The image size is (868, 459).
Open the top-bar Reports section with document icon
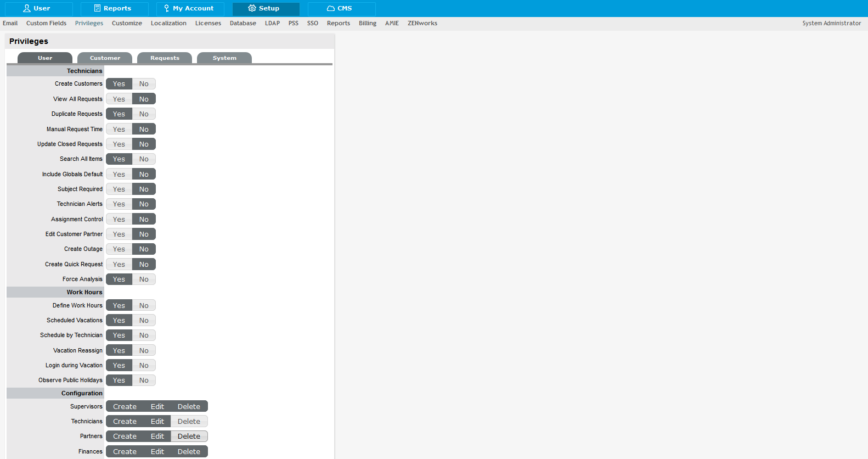pos(114,9)
